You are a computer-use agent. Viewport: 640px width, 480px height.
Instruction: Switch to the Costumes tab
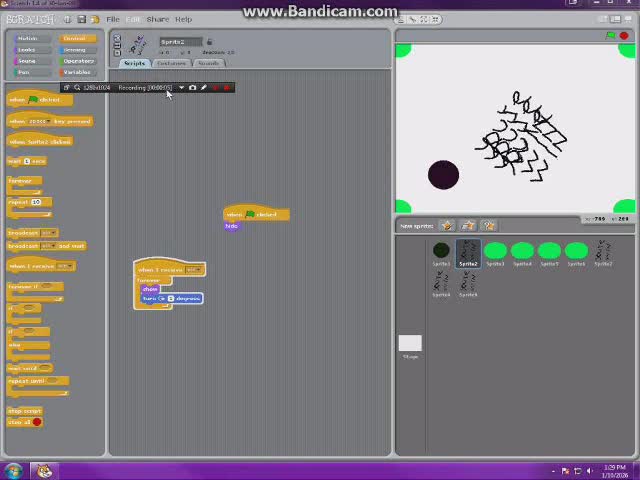point(171,63)
